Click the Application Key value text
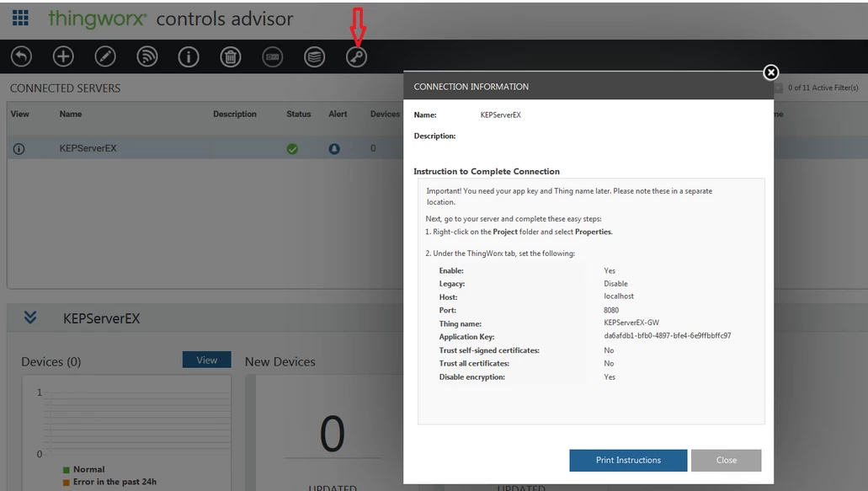 pos(667,335)
